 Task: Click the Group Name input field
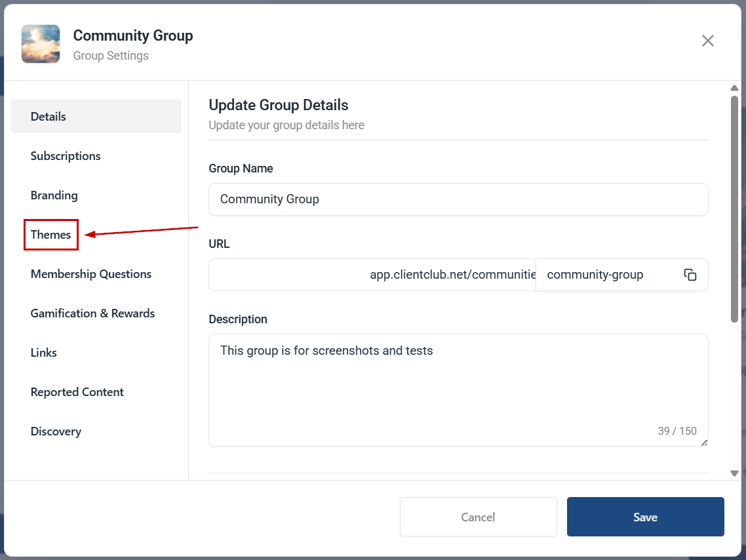(x=458, y=199)
